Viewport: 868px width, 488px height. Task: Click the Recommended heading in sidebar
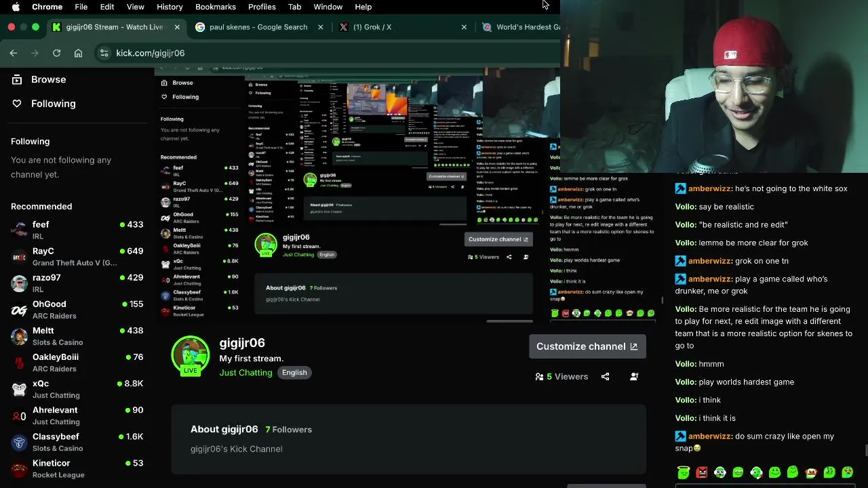point(41,206)
